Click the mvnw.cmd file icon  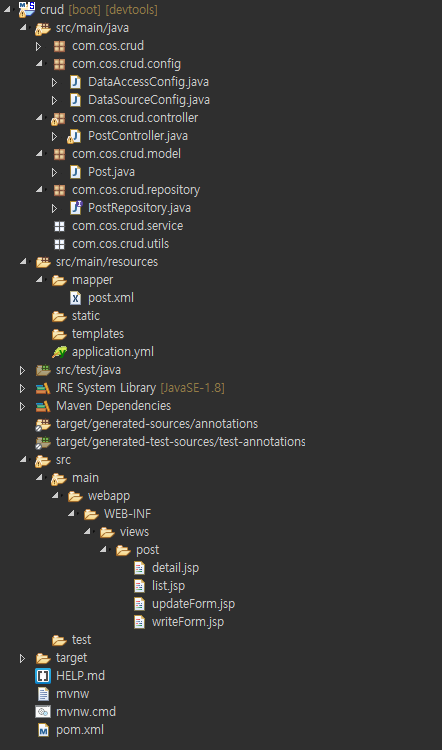43,712
